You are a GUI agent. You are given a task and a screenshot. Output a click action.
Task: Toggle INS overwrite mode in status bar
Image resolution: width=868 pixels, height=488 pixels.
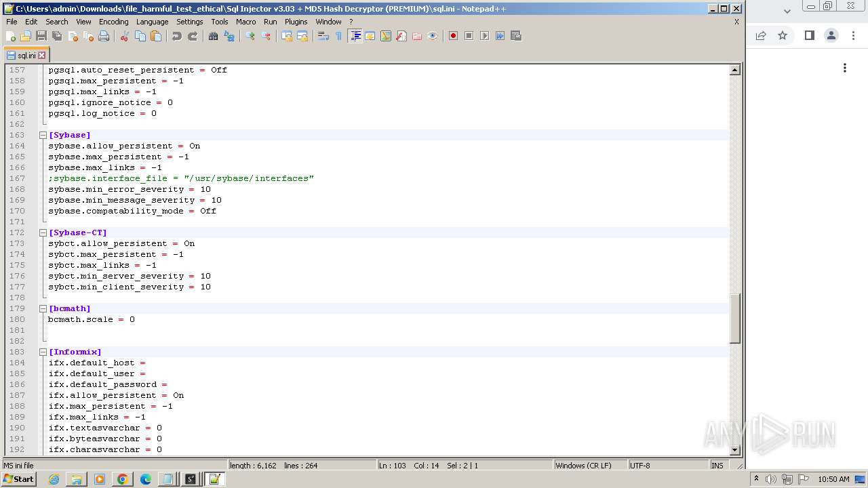[x=717, y=466]
